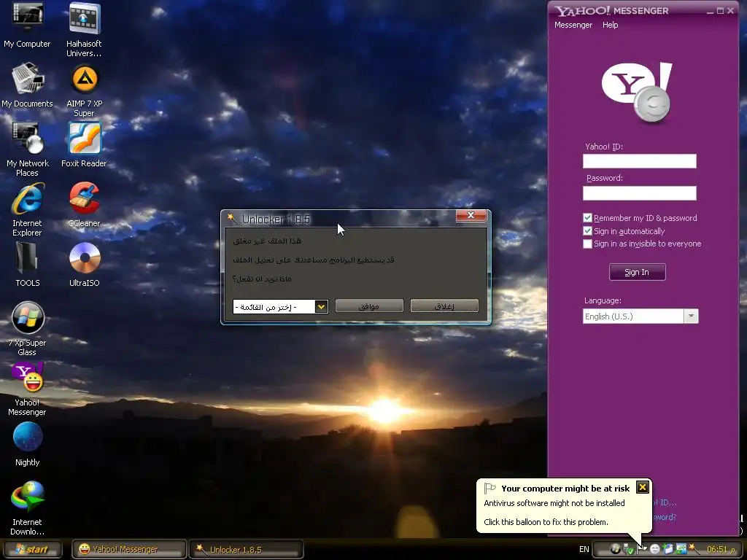Launch the Yahoo! Messenger desktop shortcut

point(27,389)
